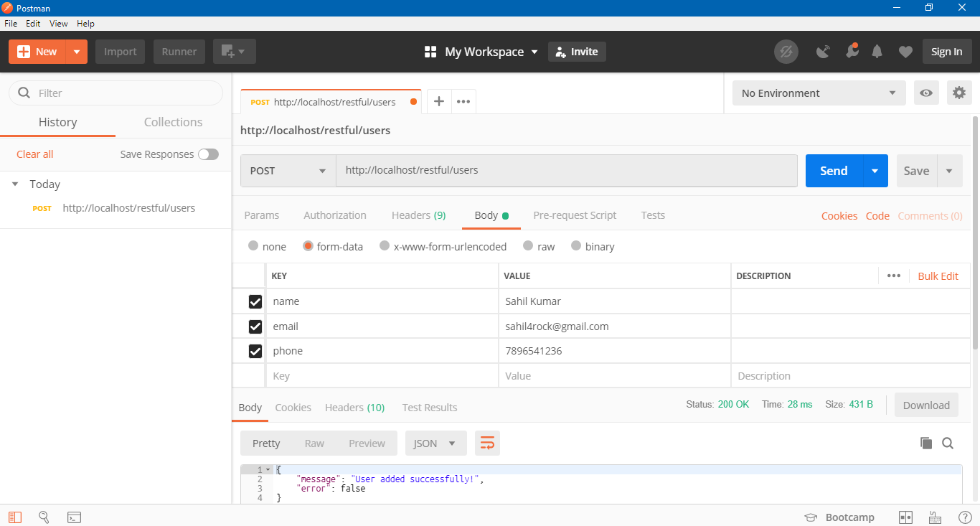
Task: Click the heart icon in the header
Action: (905, 51)
